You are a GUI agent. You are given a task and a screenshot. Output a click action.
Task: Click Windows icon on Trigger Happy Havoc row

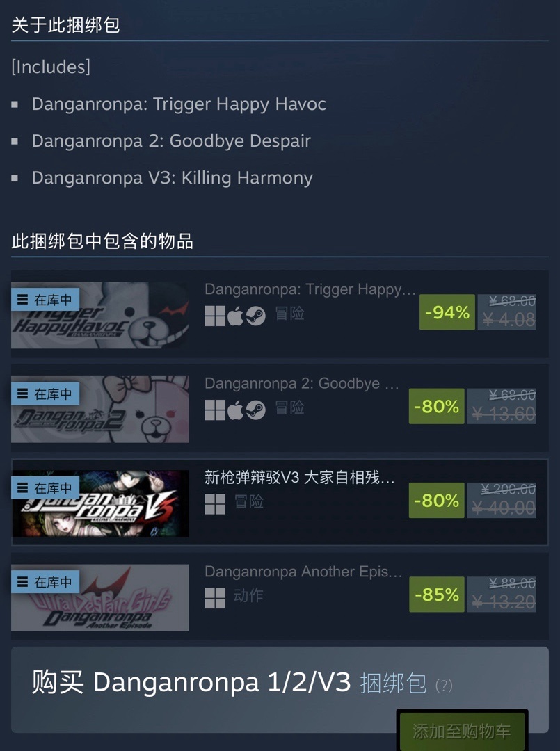[x=215, y=316]
